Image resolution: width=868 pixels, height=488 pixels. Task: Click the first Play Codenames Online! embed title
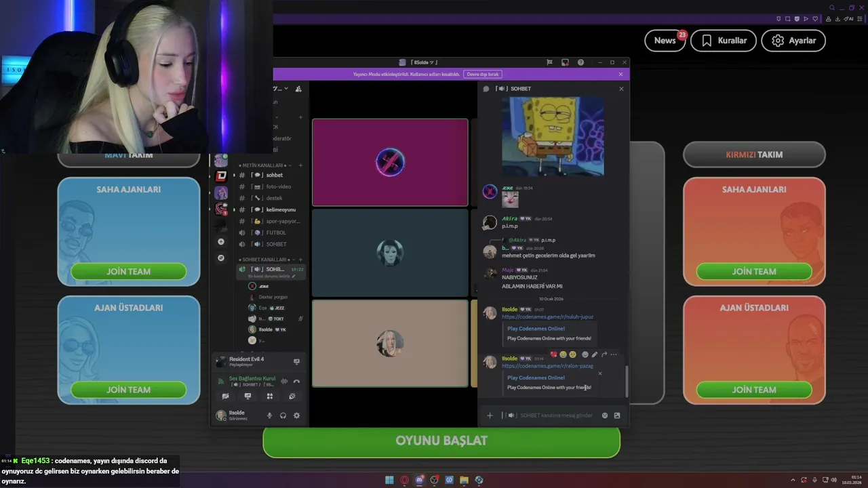tap(536, 329)
